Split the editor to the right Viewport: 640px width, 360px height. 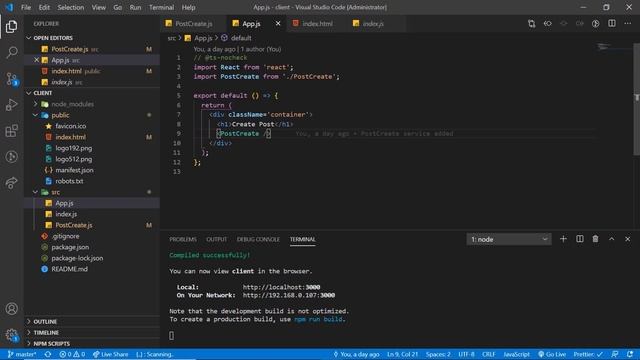[x=611, y=24]
